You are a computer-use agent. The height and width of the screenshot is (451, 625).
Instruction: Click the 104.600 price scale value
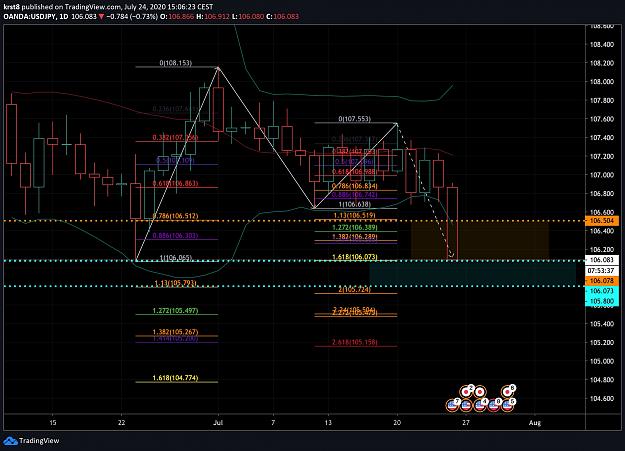601,398
